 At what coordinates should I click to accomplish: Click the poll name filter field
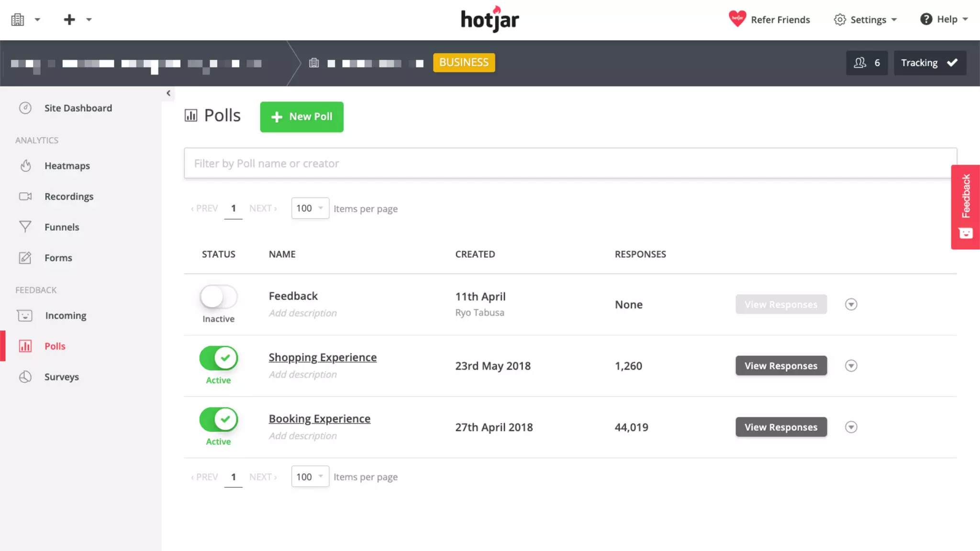(x=570, y=164)
